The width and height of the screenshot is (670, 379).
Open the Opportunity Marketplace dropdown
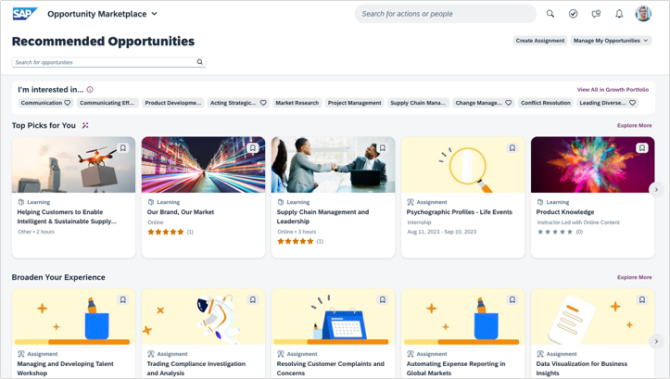(103, 14)
